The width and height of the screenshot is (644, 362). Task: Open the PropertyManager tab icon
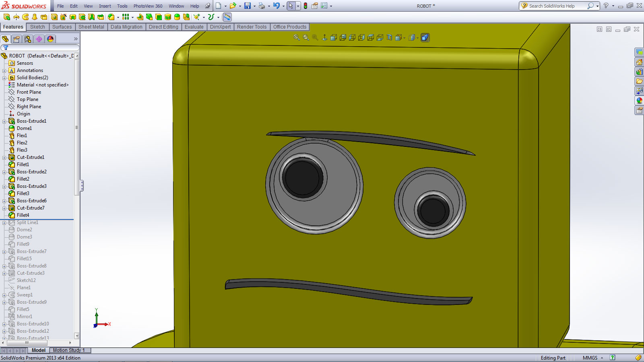click(16, 39)
